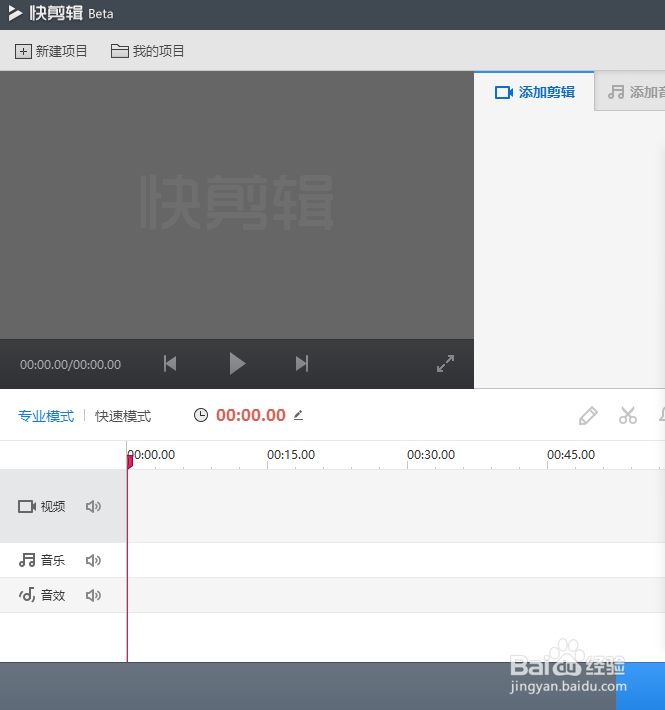Click the red playhead marker on ruler

[x=129, y=462]
